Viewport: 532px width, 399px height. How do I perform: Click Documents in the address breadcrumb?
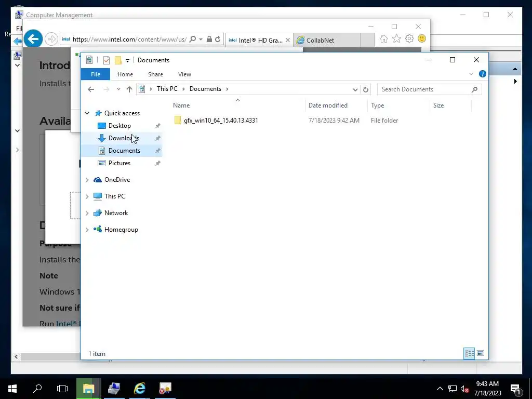(205, 88)
